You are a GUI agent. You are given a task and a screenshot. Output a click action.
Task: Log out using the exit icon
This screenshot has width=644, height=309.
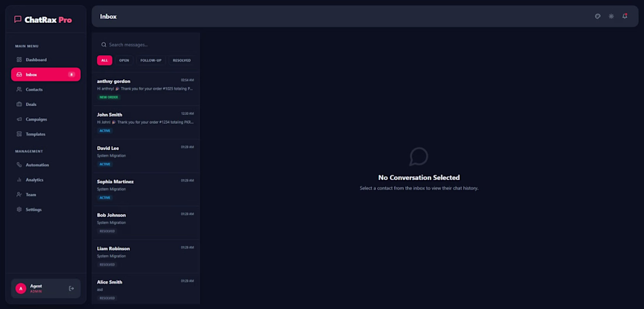coord(71,288)
